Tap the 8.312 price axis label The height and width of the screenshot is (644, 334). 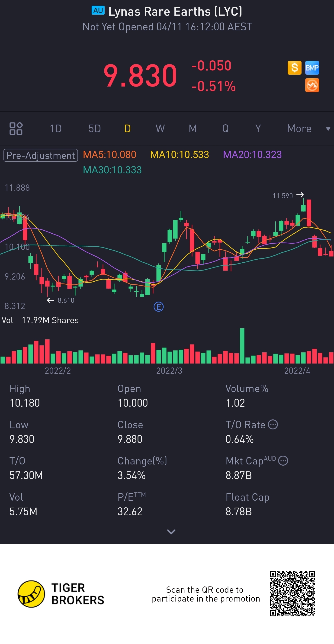(15, 306)
